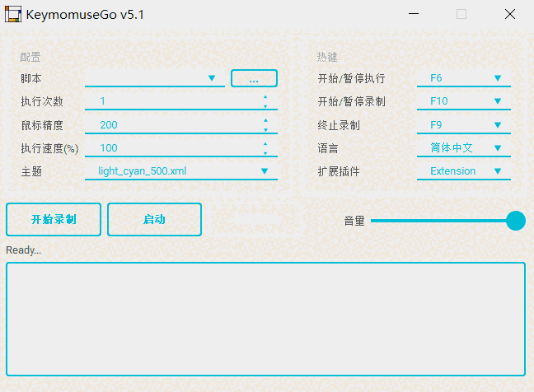The image size is (534, 392).
Task: Open the script (脚本) dropdown
Action: 155,78
